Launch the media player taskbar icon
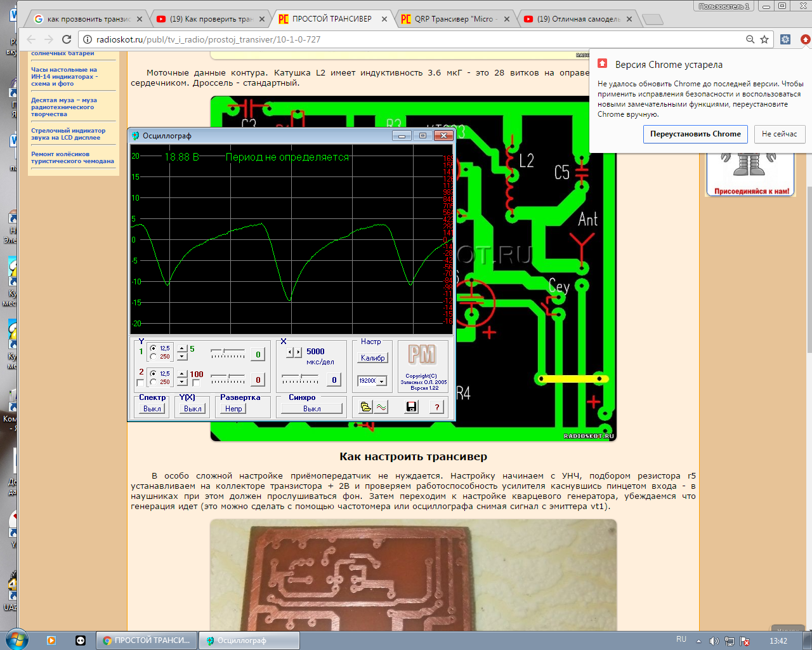Image resolution: width=812 pixels, height=650 pixels. coord(51,640)
